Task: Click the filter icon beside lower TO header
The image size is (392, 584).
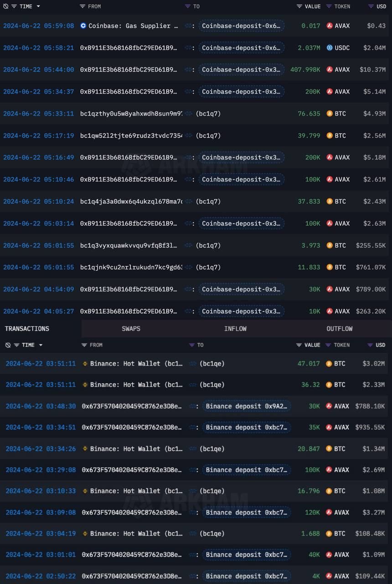Action: (x=192, y=345)
